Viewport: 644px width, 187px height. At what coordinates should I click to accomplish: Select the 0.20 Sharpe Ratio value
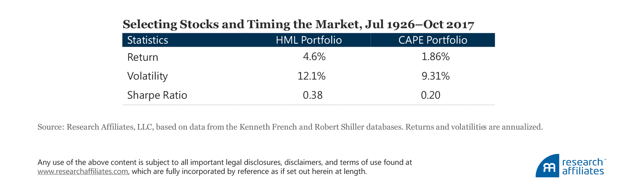point(430,95)
